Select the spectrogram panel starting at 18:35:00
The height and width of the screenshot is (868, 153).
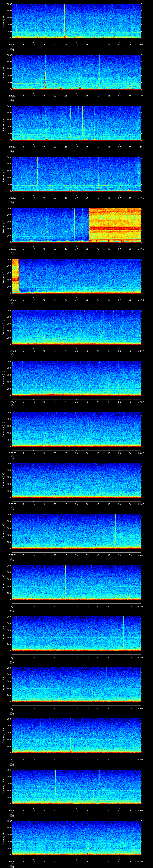(76, 327)
